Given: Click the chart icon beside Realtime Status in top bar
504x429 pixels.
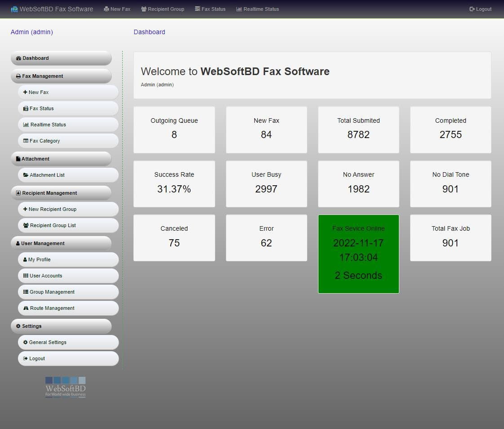Looking at the screenshot, I should (x=239, y=9).
